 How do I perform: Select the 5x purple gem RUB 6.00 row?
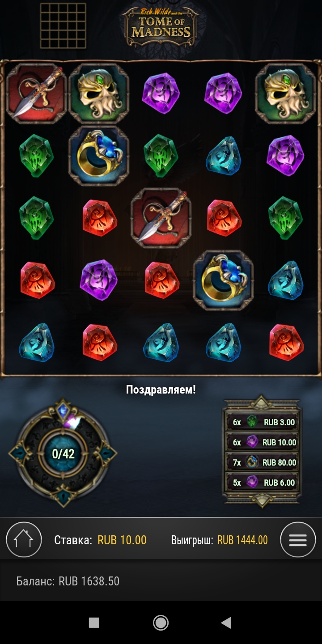pos(264,483)
